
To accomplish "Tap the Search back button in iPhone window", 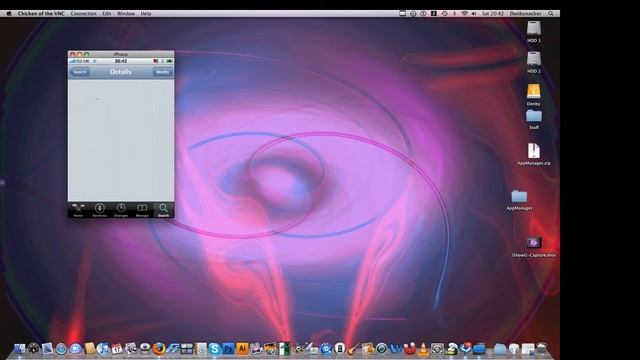I will [80, 72].
